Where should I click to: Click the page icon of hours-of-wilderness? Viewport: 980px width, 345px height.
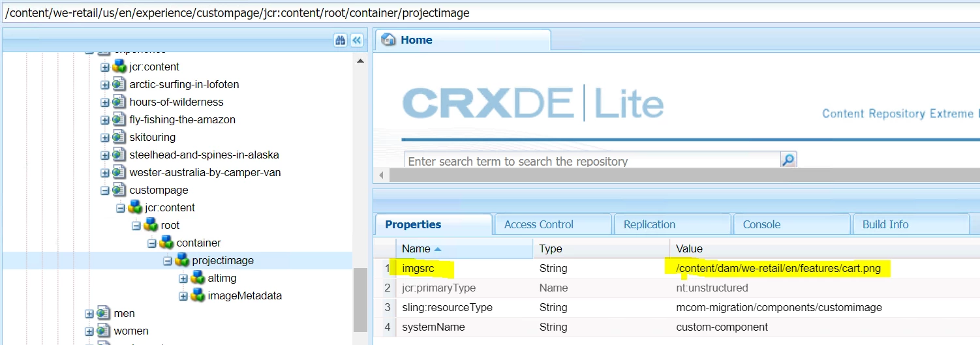[x=119, y=102]
